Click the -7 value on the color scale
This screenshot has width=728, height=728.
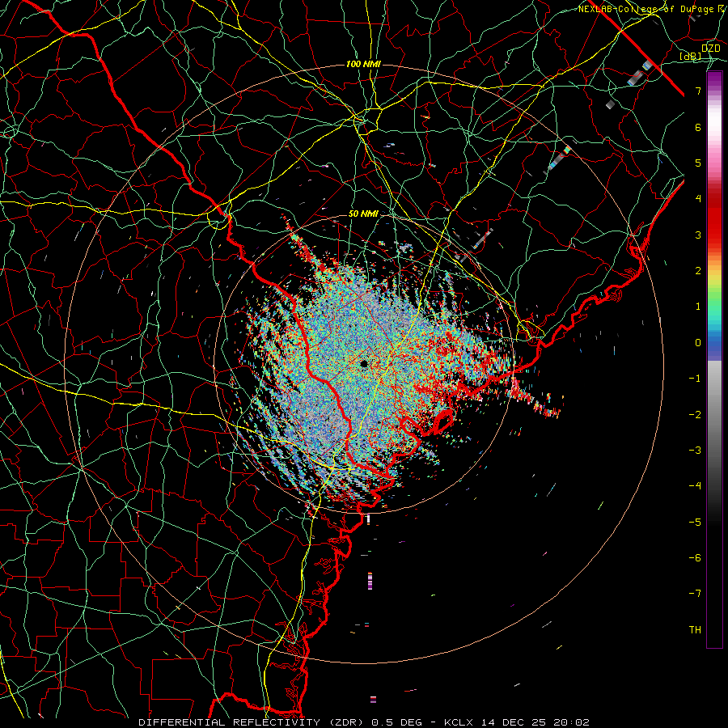click(x=695, y=594)
